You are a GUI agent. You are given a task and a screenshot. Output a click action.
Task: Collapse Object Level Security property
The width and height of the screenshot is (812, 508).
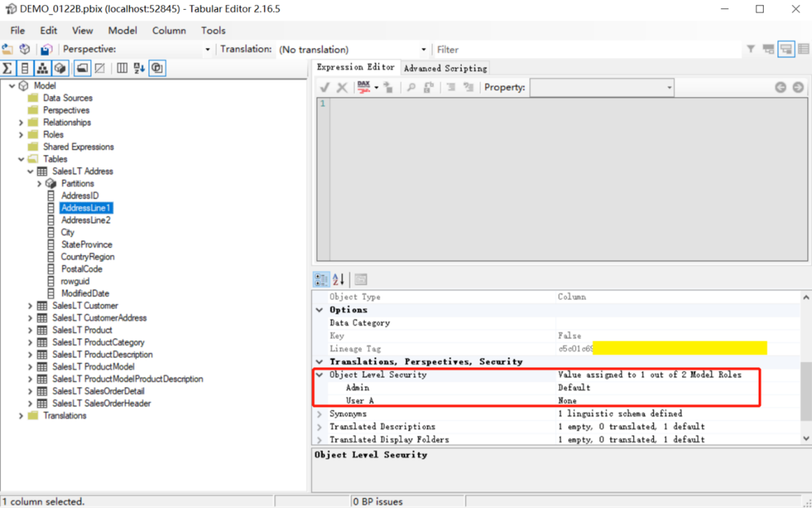click(319, 375)
